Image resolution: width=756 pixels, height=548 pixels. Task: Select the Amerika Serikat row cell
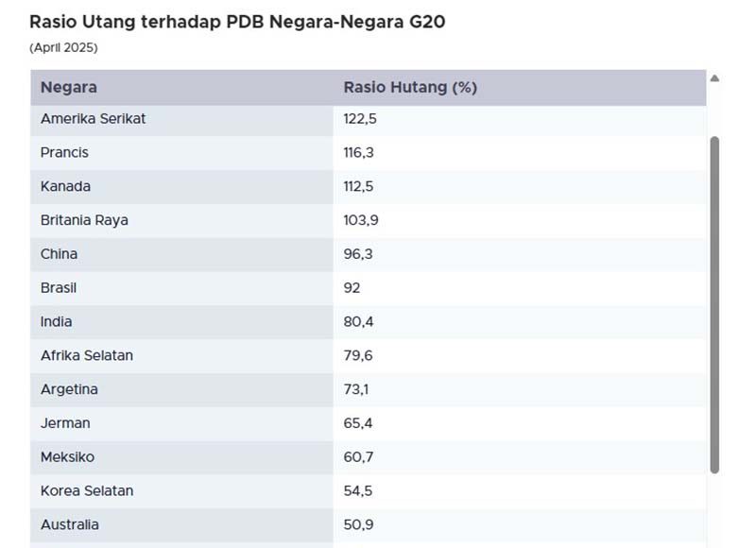[x=94, y=119]
